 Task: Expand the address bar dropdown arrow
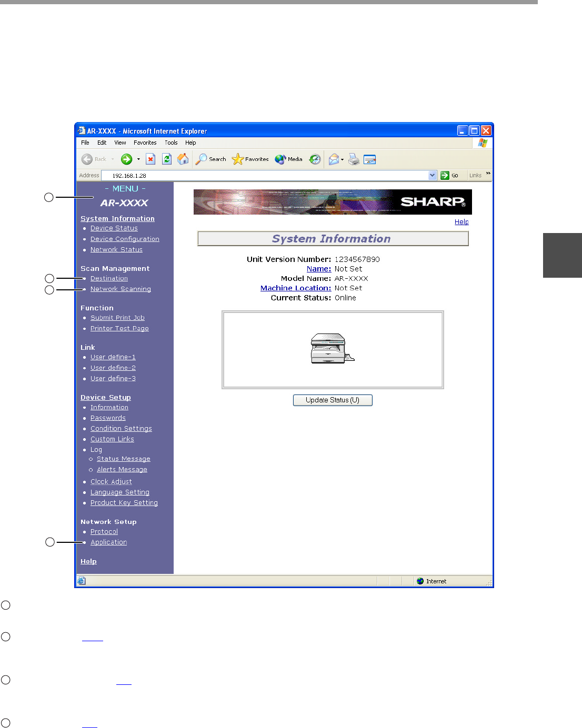tap(433, 176)
